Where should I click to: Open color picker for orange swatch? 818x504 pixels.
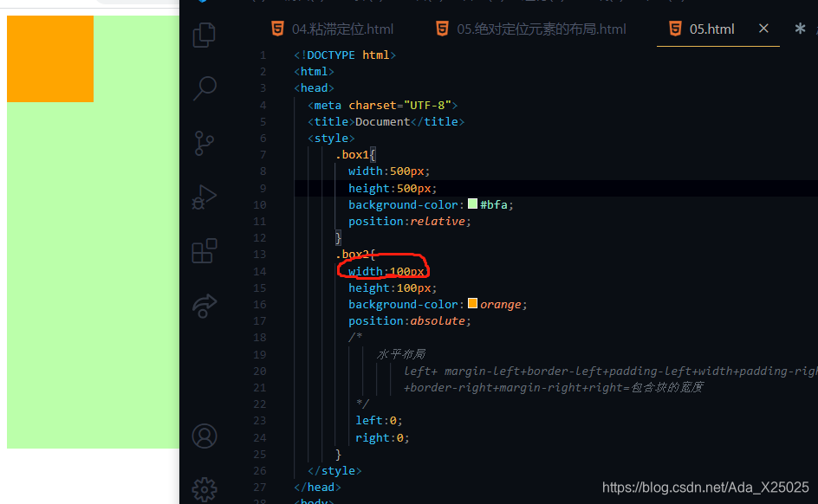pos(472,303)
